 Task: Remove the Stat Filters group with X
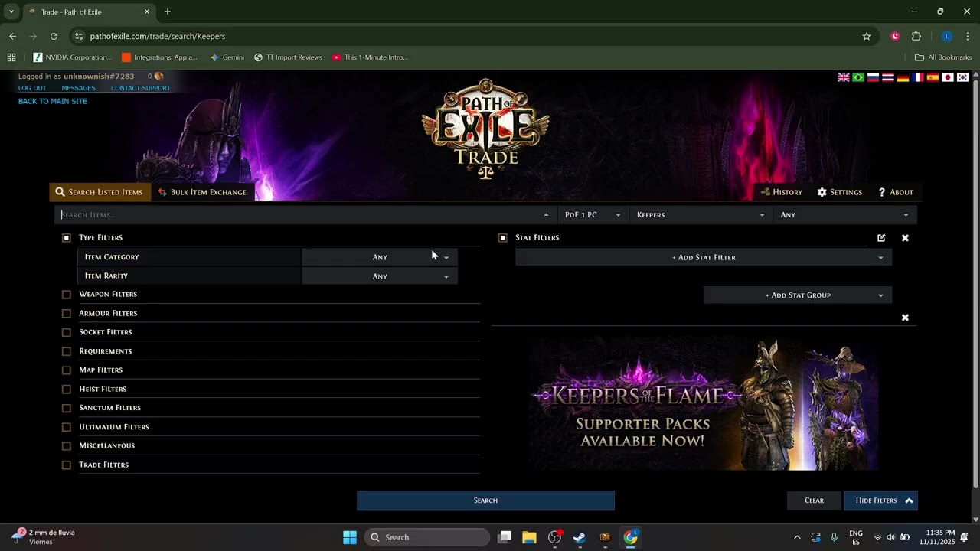click(x=905, y=238)
